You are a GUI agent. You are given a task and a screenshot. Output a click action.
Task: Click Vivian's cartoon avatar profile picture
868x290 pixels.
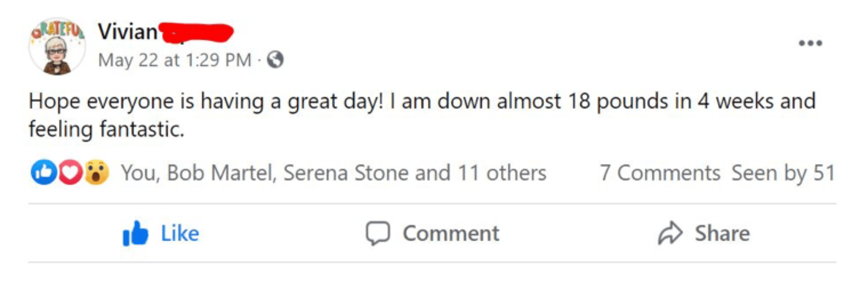click(x=57, y=53)
